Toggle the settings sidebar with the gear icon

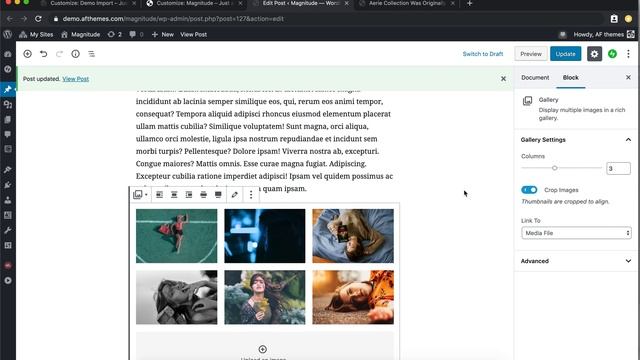594,54
